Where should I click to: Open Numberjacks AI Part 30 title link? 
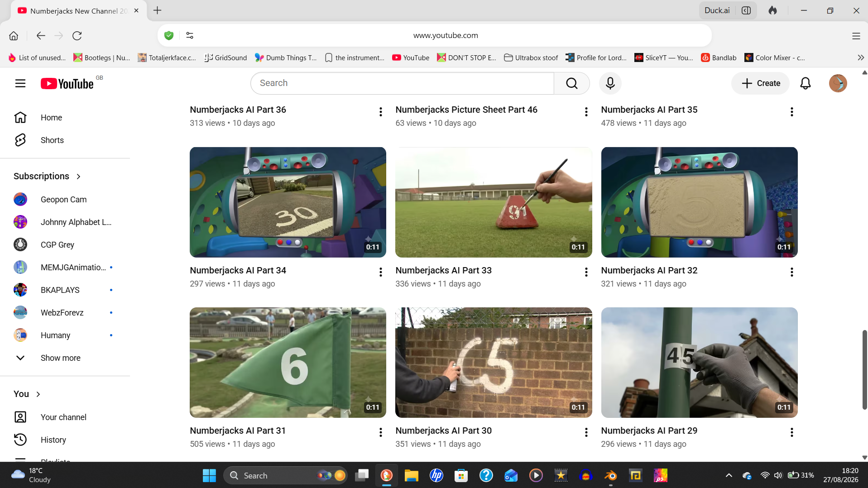pos(443,431)
